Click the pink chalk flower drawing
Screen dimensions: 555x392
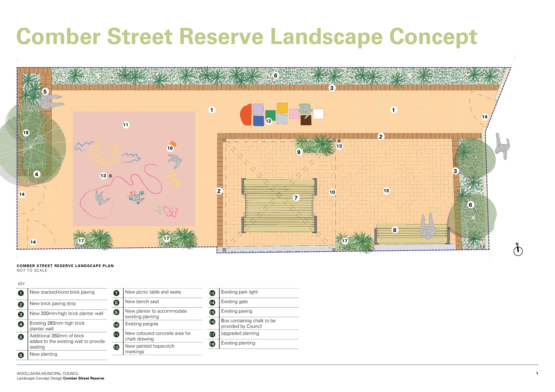(x=171, y=211)
